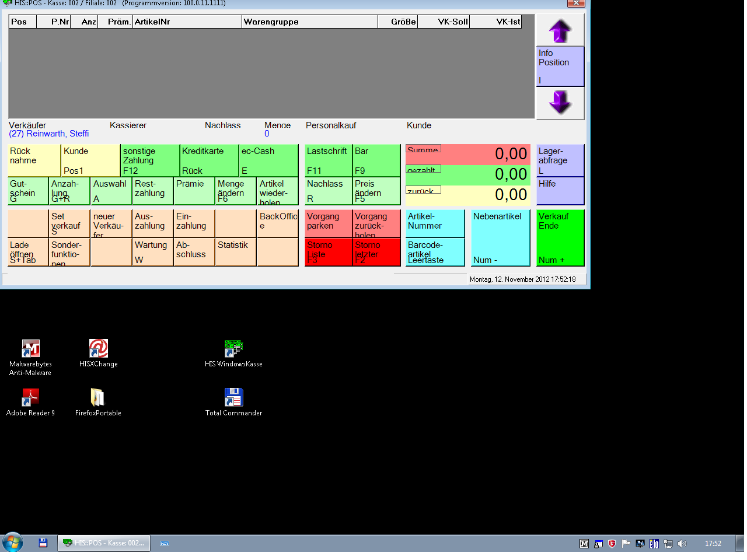The height and width of the screenshot is (560, 747).
Task: Open Lagerabfrage L button
Action: (560, 160)
